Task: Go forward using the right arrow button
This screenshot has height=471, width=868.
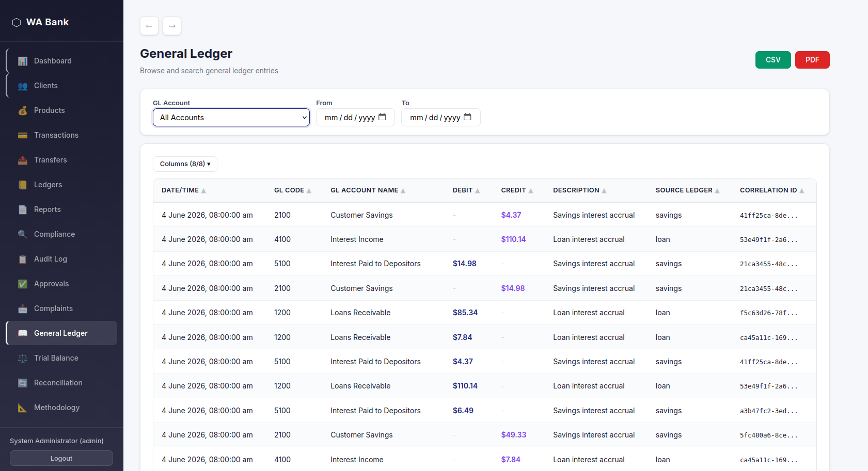Action: point(172,26)
